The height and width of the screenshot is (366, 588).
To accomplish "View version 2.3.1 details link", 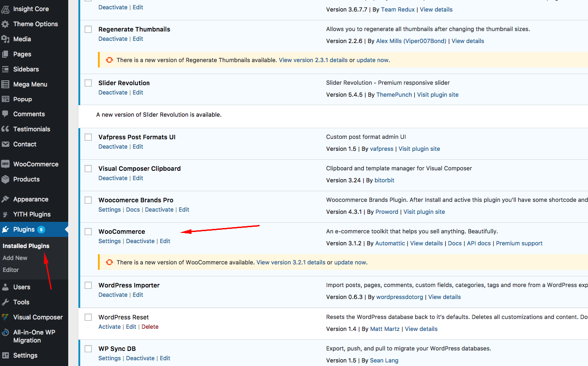I will pos(313,60).
